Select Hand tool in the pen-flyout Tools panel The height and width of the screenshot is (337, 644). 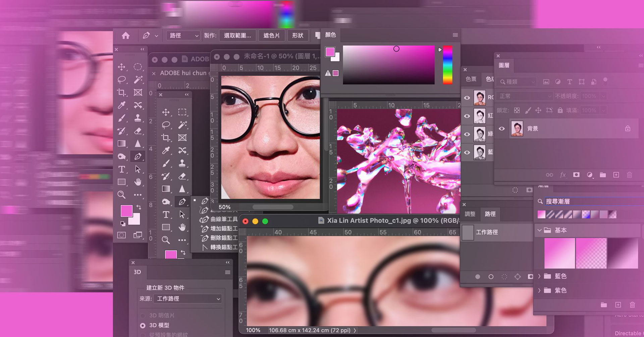[182, 227]
